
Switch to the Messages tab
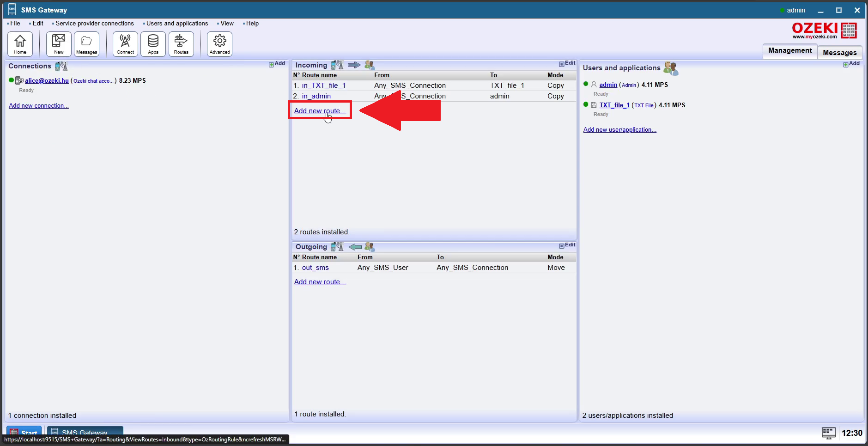(839, 53)
